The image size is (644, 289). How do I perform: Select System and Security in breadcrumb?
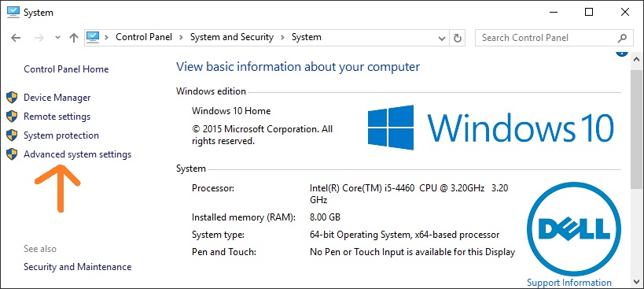click(232, 37)
